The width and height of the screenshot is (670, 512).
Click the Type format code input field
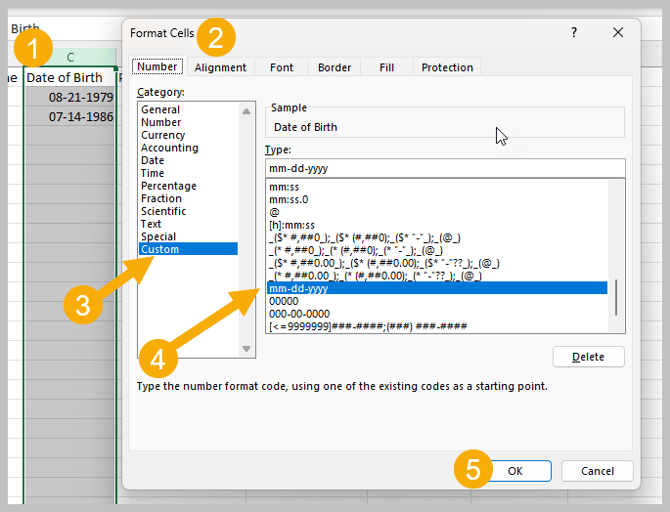coord(445,168)
